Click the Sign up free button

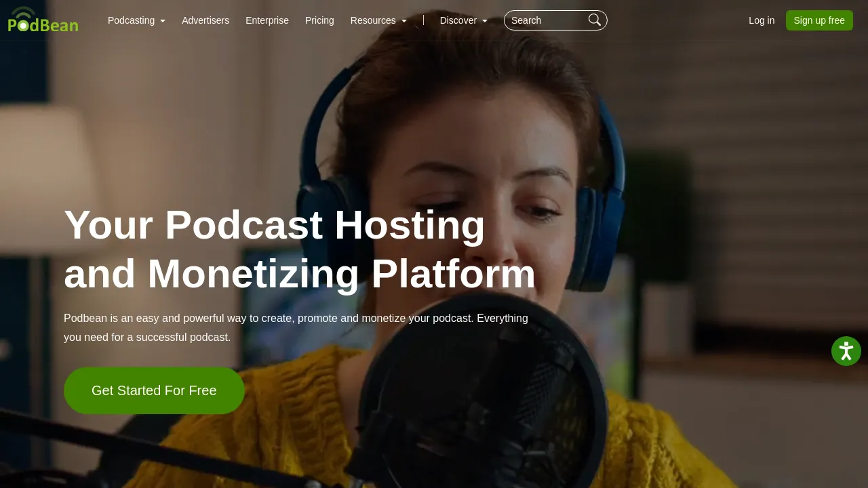pyautogui.click(x=819, y=20)
